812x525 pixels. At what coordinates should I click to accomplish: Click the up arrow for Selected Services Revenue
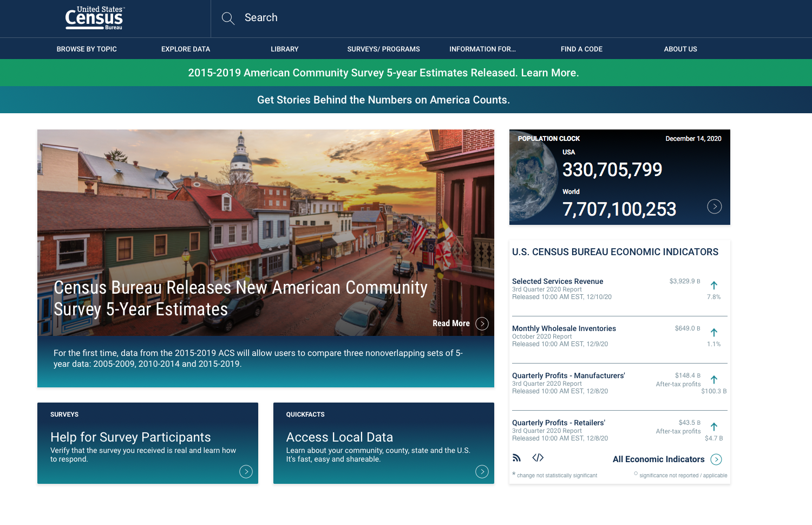click(714, 285)
